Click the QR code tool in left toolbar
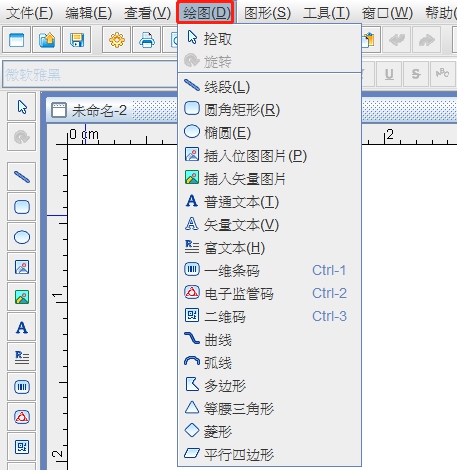457x470 pixels. 22,447
